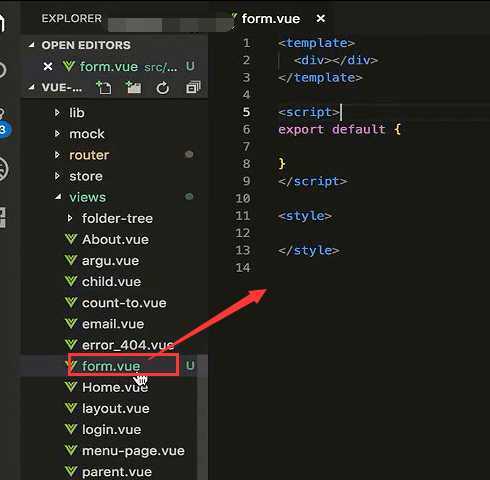The height and width of the screenshot is (480, 490).
Task: Click the New File icon in explorer header
Action: 104,88
